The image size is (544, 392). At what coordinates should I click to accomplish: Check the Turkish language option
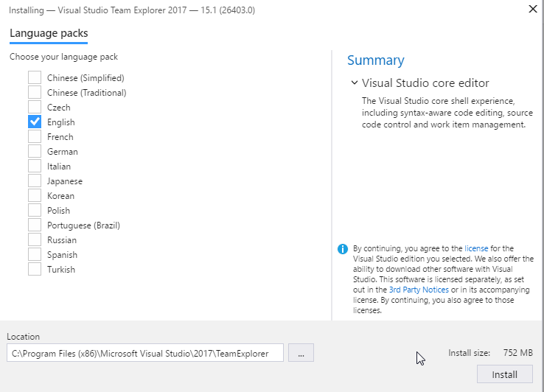[35, 269]
